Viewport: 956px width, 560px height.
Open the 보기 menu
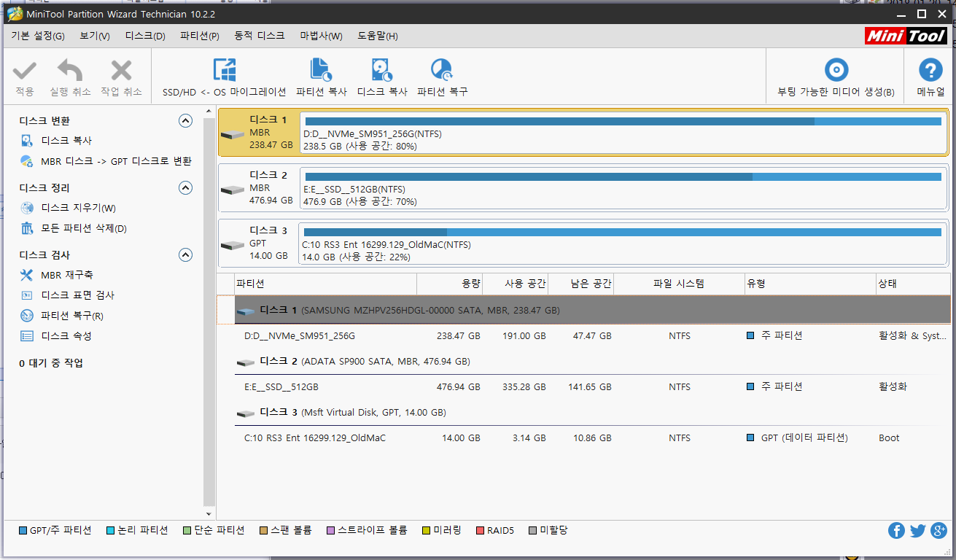click(95, 36)
